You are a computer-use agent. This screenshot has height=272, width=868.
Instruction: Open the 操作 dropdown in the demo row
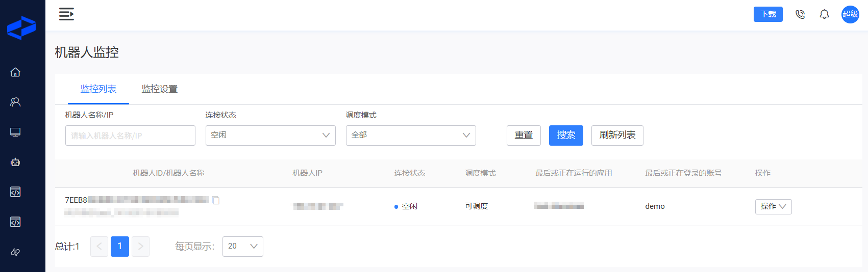(x=773, y=206)
